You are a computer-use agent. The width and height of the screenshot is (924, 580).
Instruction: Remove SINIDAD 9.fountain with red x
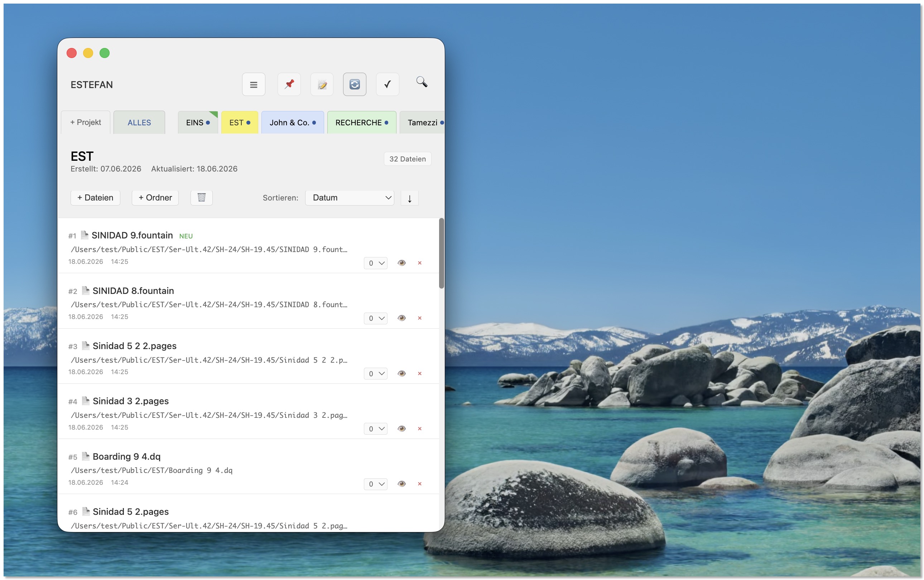pyautogui.click(x=419, y=263)
